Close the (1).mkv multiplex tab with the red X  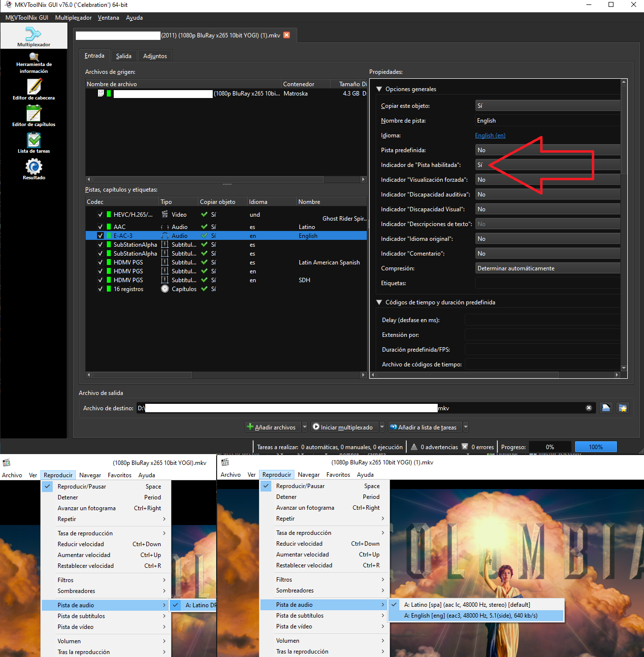pos(287,35)
